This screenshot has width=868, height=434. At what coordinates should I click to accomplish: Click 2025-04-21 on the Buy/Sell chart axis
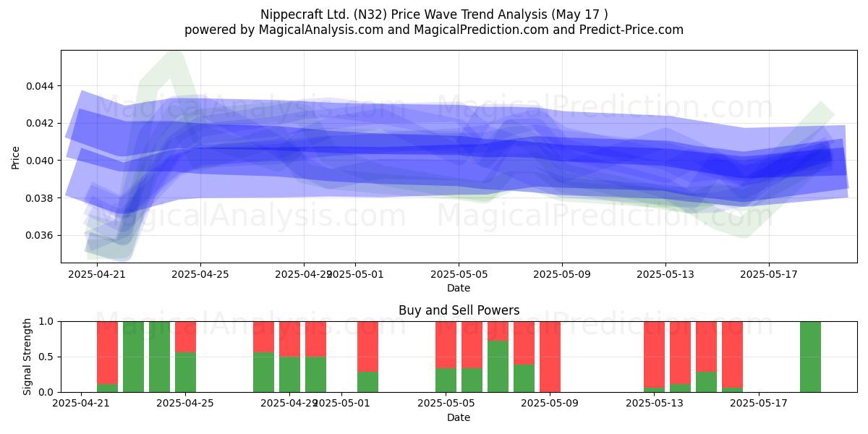tap(82, 404)
